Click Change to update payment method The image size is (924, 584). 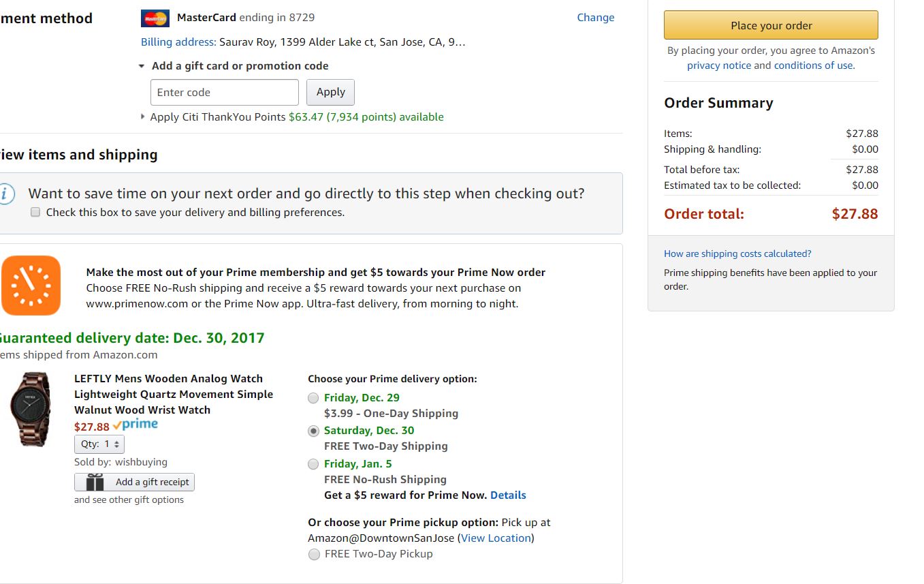[595, 17]
